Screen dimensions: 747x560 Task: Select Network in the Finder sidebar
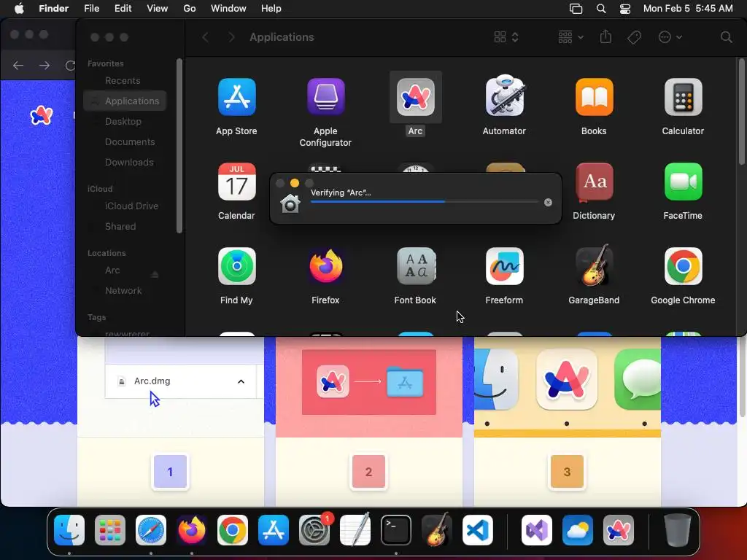coord(125,291)
